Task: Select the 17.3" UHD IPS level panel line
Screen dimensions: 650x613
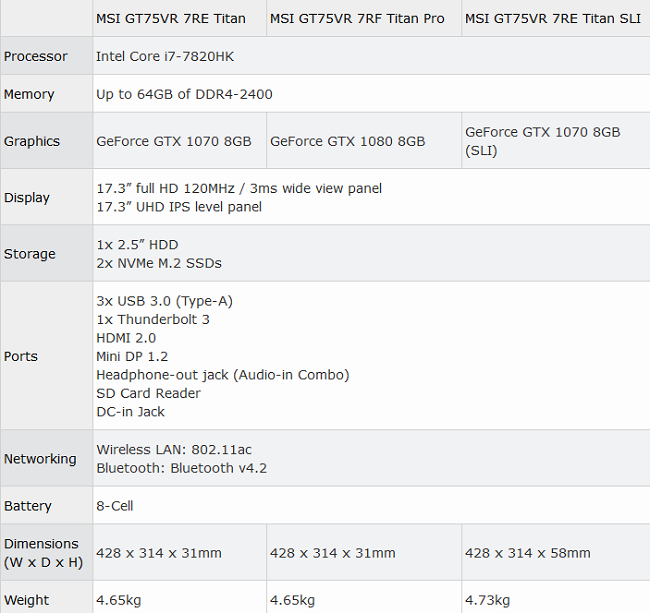Action: 179,207
